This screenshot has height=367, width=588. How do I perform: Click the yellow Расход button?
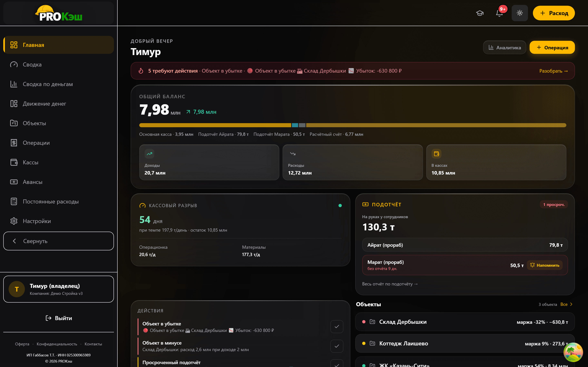(x=554, y=13)
